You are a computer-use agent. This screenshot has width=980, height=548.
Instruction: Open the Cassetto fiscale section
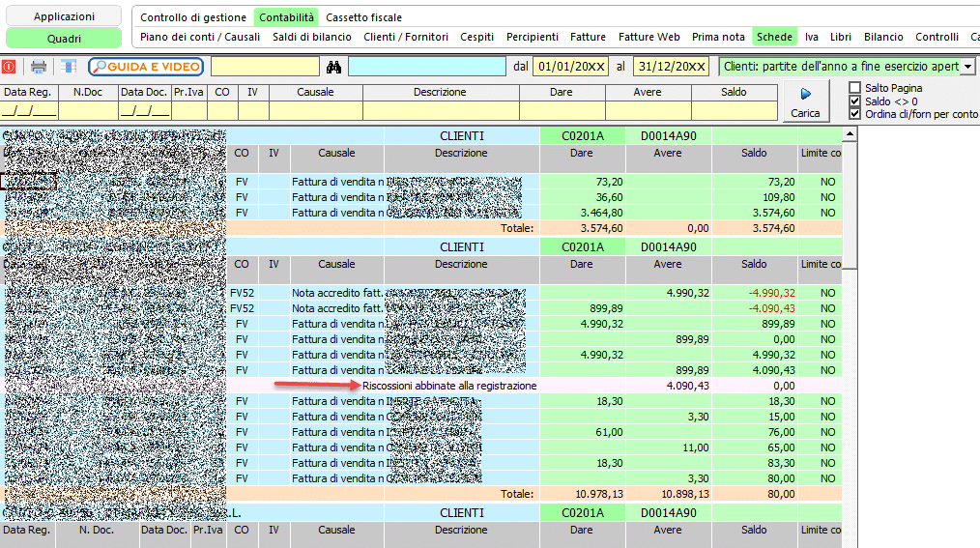pyautogui.click(x=363, y=17)
